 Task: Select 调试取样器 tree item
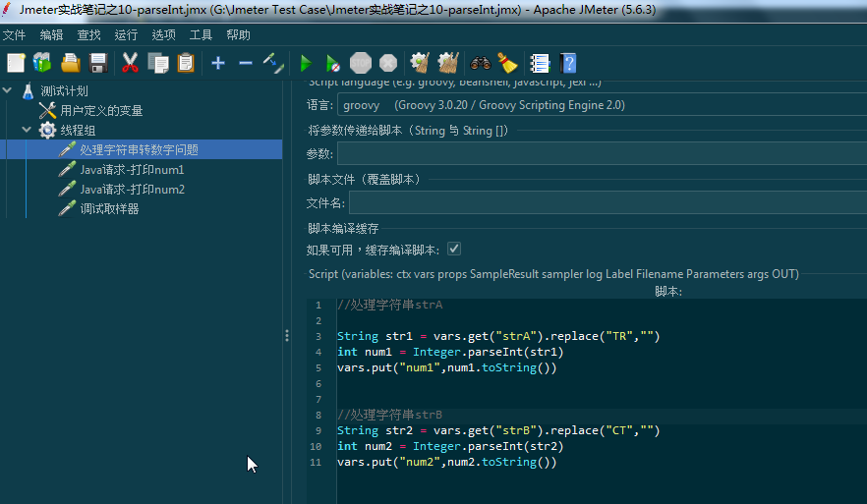(109, 209)
